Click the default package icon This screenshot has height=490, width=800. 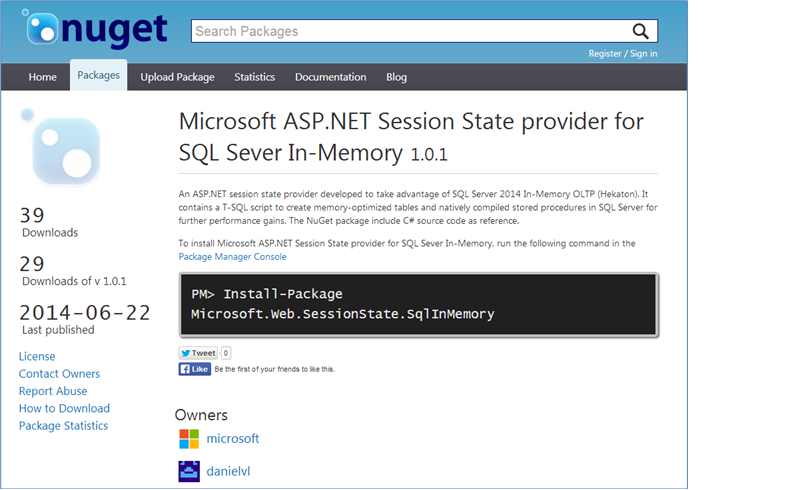[x=61, y=147]
